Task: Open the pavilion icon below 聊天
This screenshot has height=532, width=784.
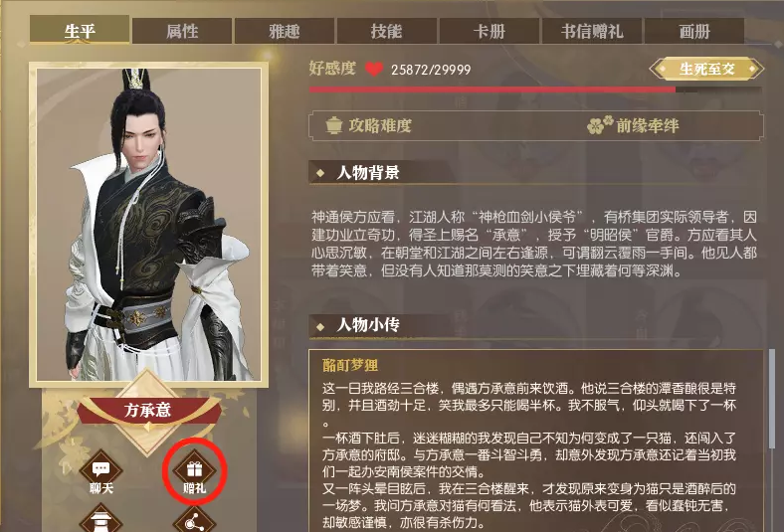Action: point(101,520)
